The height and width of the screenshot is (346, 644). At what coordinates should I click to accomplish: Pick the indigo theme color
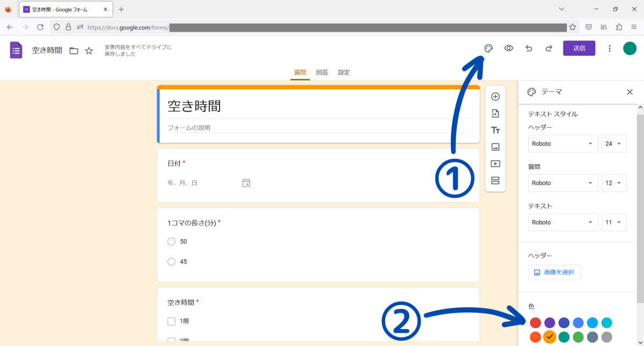pos(564,323)
